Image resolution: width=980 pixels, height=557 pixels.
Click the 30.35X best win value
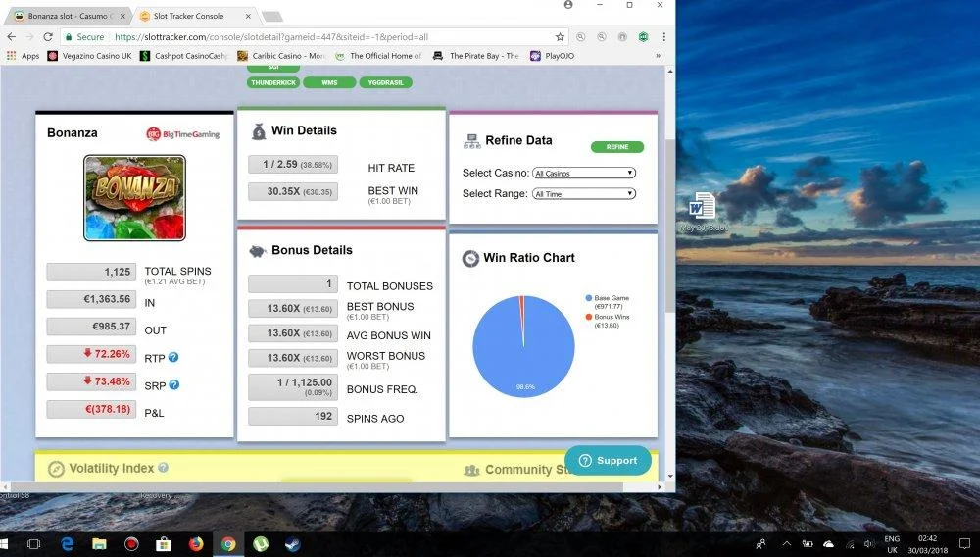coord(293,191)
